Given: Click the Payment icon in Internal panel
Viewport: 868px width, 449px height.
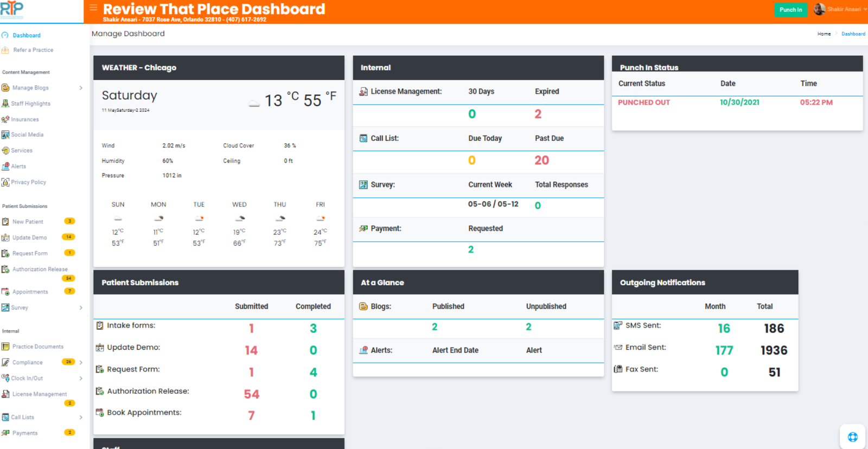Looking at the screenshot, I should click(363, 228).
